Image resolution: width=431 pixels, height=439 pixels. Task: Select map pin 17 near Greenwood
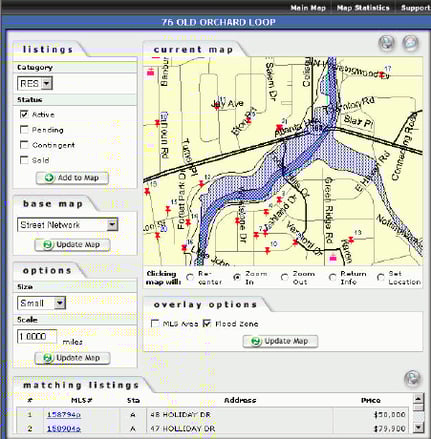[x=382, y=75]
